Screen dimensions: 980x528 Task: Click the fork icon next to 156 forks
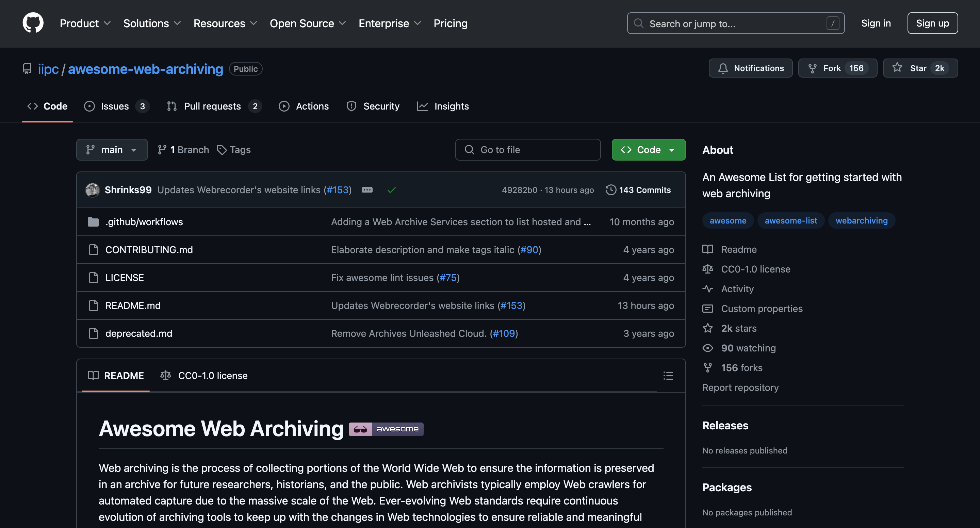(x=708, y=368)
